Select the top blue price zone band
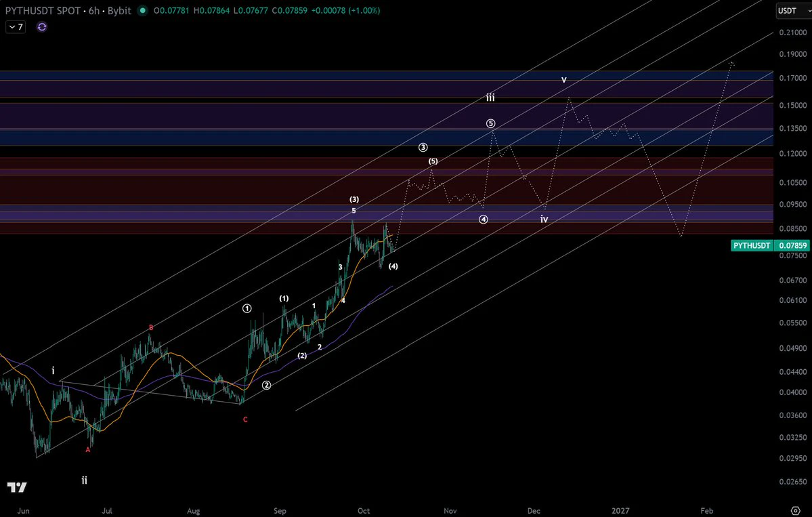The width and height of the screenshot is (812, 517). pos(386,76)
